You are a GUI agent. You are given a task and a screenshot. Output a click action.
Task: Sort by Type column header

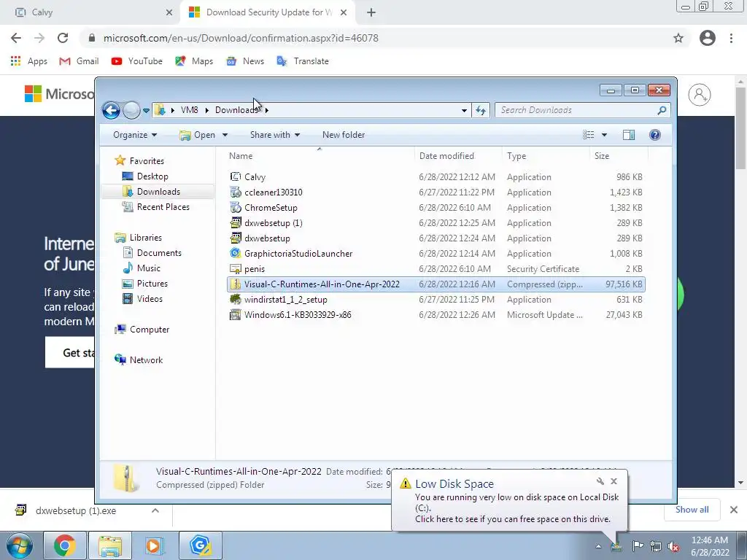516,156
